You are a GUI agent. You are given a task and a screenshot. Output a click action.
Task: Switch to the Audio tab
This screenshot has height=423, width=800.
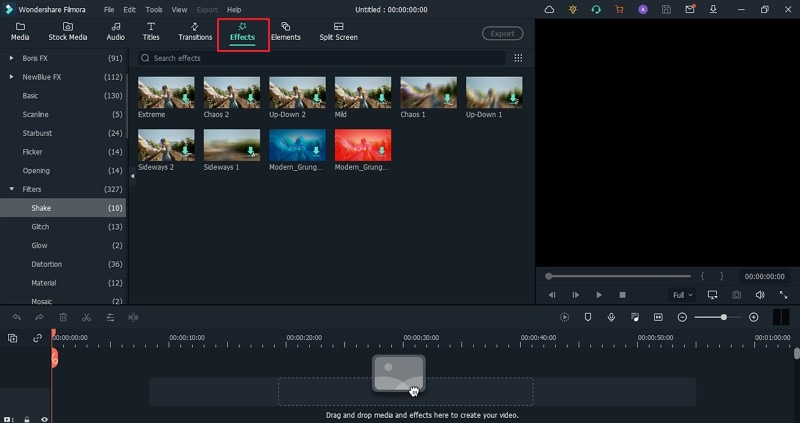pyautogui.click(x=116, y=32)
